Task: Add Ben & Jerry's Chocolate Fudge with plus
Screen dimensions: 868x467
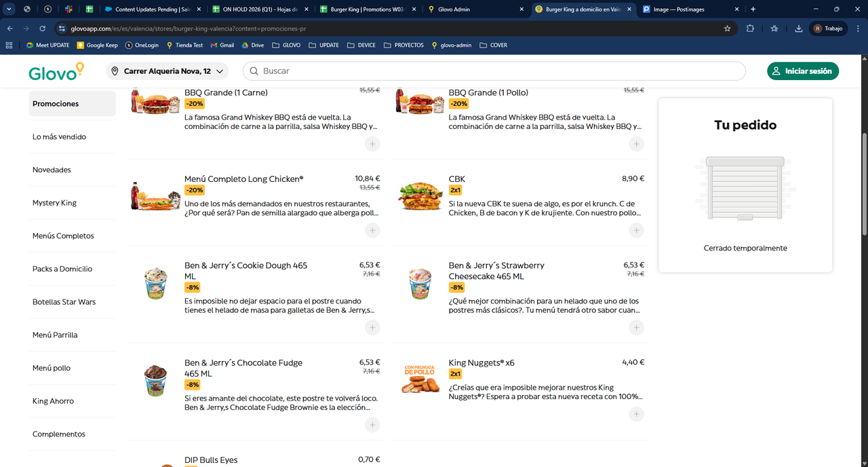Action: (x=372, y=425)
